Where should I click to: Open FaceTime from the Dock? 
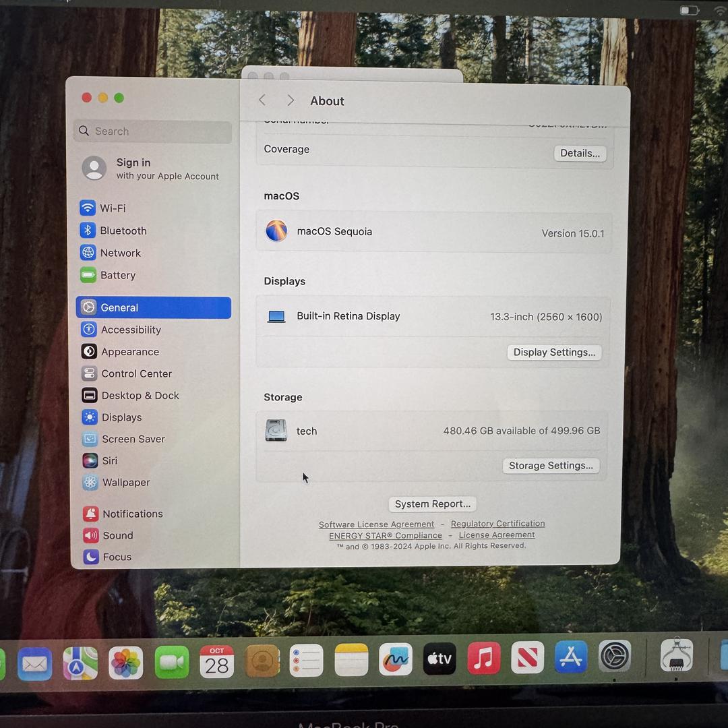(x=172, y=663)
